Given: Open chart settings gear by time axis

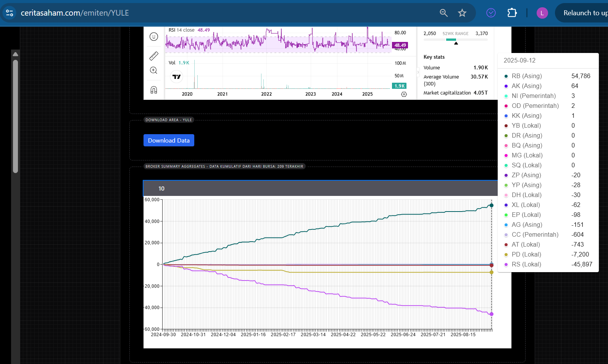Looking at the screenshot, I should (x=404, y=94).
